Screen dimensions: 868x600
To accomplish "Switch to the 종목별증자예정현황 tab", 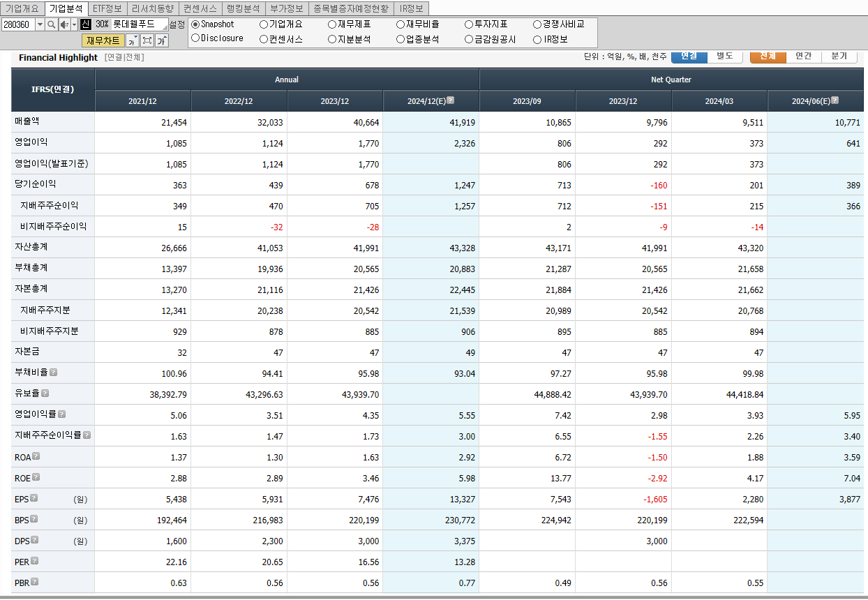I will tap(351, 8).
